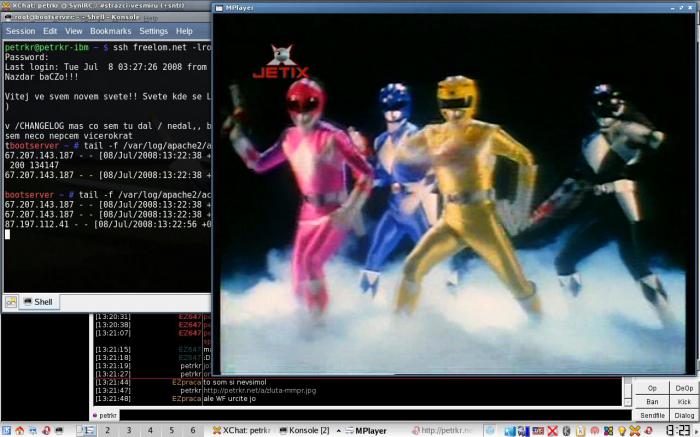This screenshot has width=700, height=437.
Task: Click the '200 134147' terminal line
Action: pos(34,165)
